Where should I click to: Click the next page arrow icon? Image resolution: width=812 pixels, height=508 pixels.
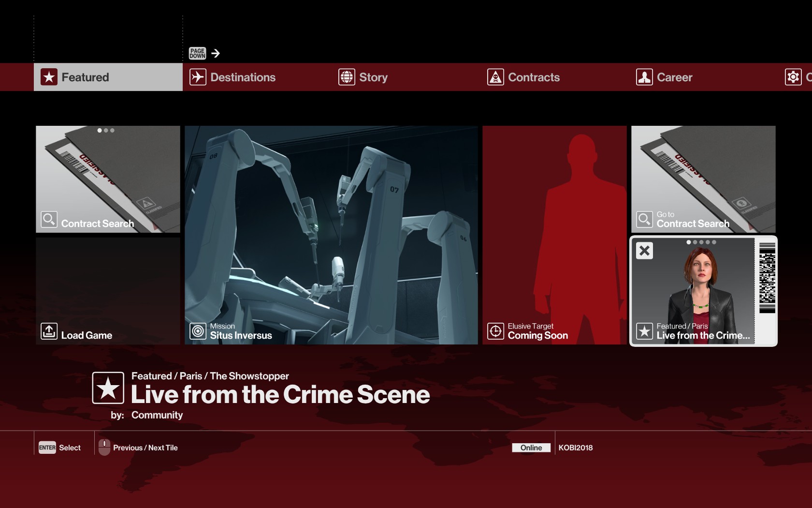(x=216, y=53)
